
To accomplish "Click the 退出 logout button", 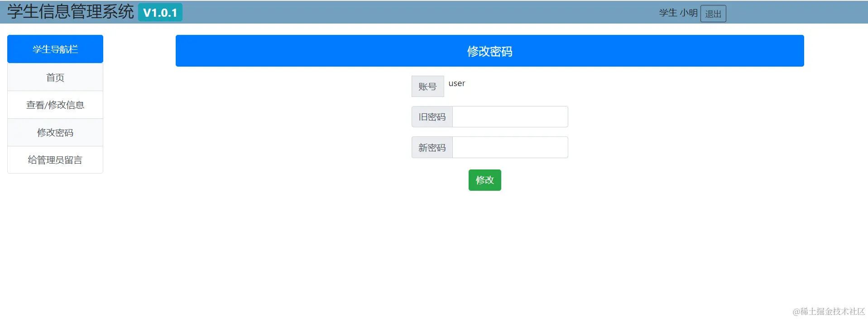I will pyautogui.click(x=713, y=14).
